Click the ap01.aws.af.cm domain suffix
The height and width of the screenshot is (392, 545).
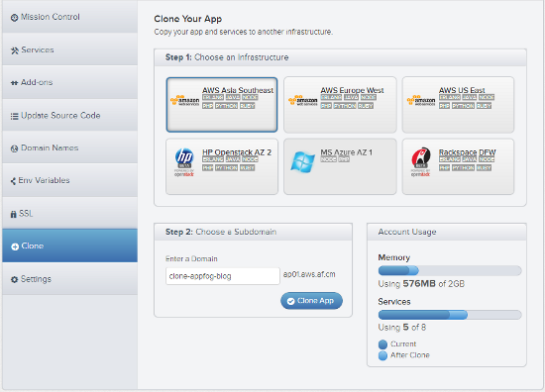[x=309, y=274]
